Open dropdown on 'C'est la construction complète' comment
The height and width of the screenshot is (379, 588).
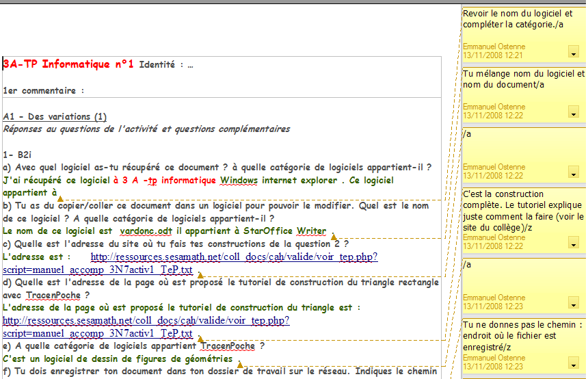click(x=574, y=242)
